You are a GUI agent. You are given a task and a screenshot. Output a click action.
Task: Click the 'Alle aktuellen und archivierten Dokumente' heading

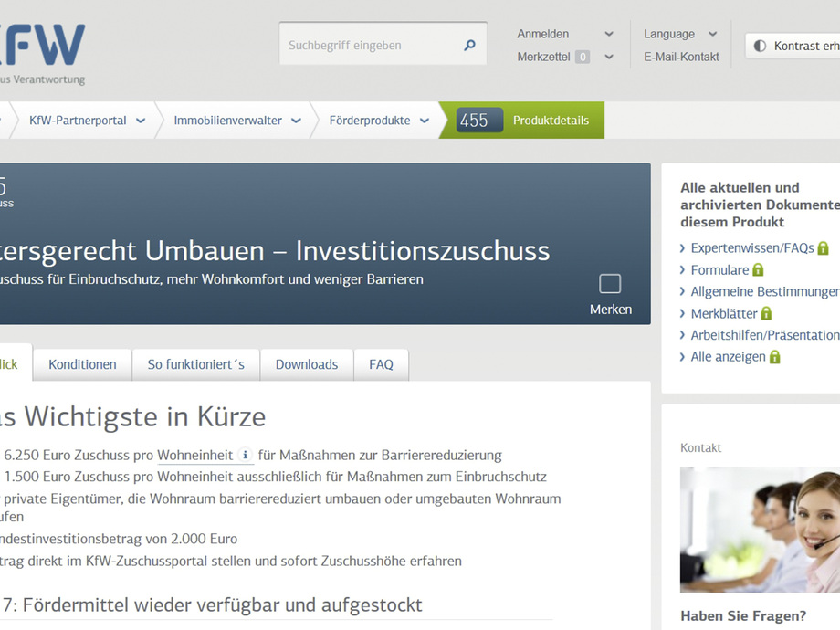[761, 205]
